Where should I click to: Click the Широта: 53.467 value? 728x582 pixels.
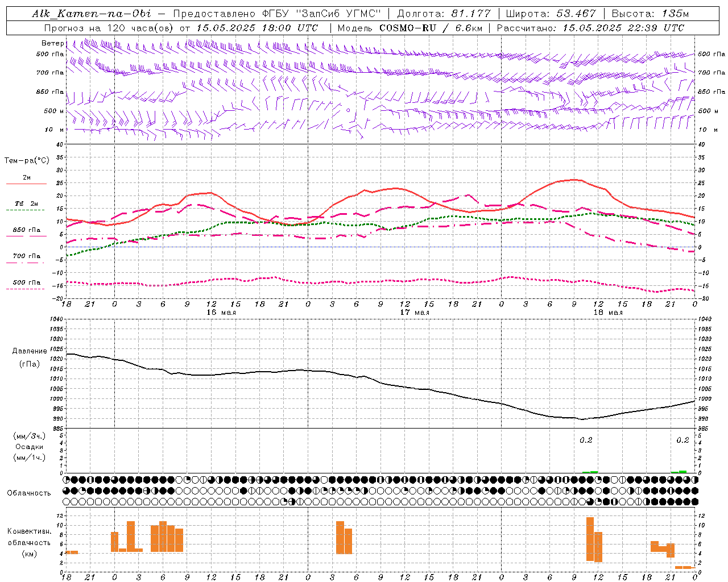pyautogui.click(x=551, y=14)
